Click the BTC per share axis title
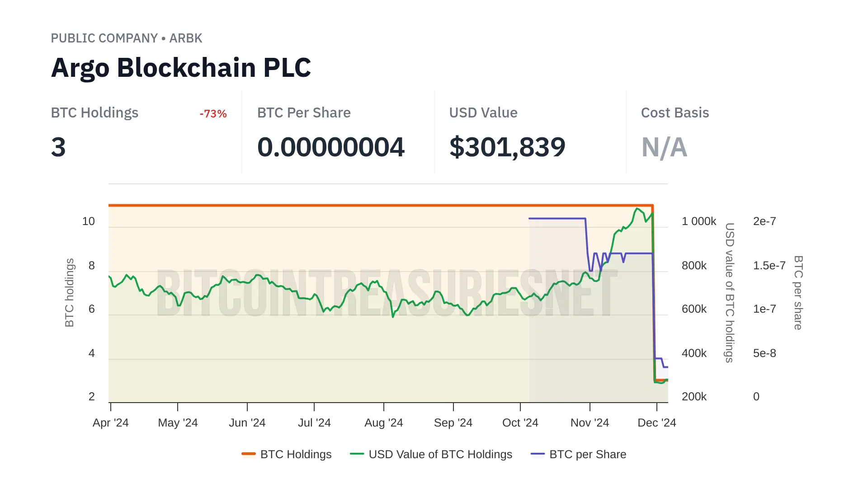868x488 pixels. (798, 293)
